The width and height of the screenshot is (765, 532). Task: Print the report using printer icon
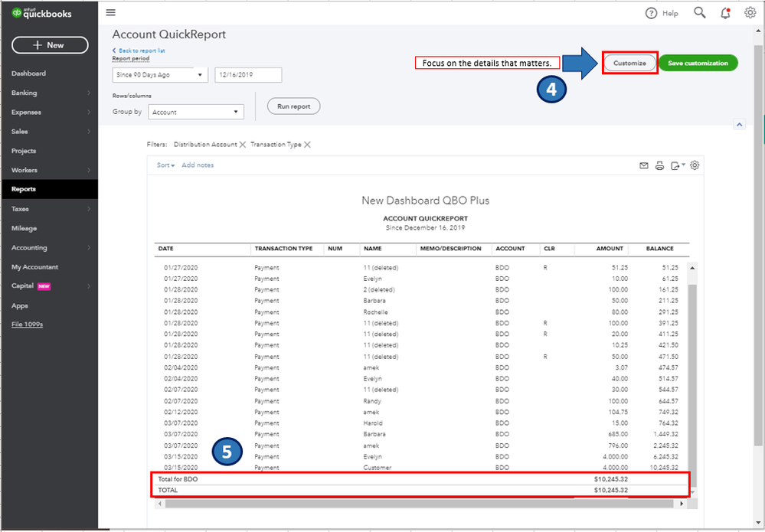(659, 165)
